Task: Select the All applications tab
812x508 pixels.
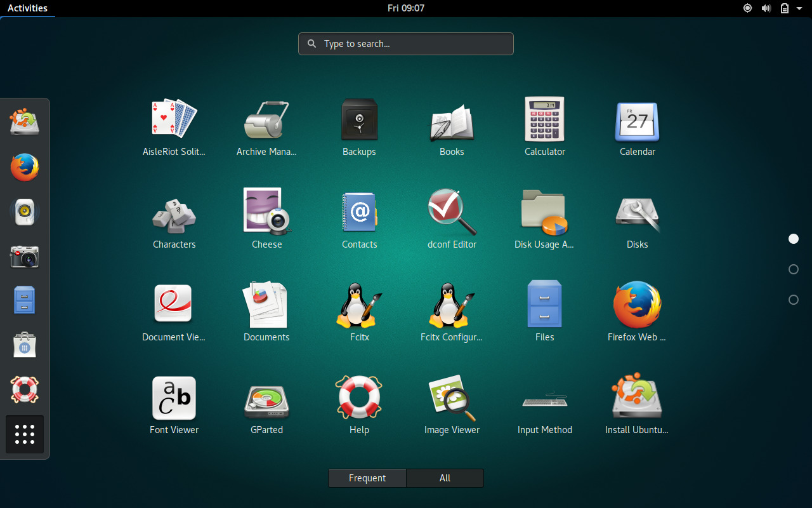Action: (445, 478)
